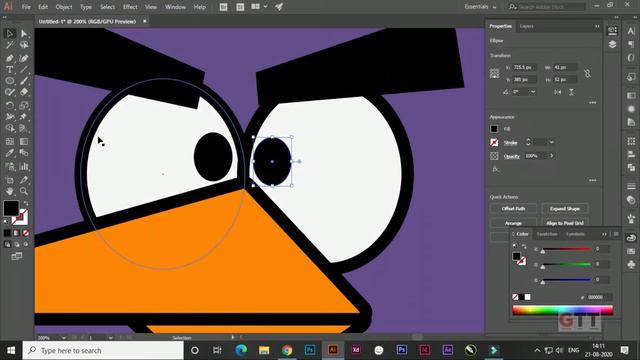Open the Arrange Documents dropdown
Viewport: 640px width, 360px height.
pos(259,7)
